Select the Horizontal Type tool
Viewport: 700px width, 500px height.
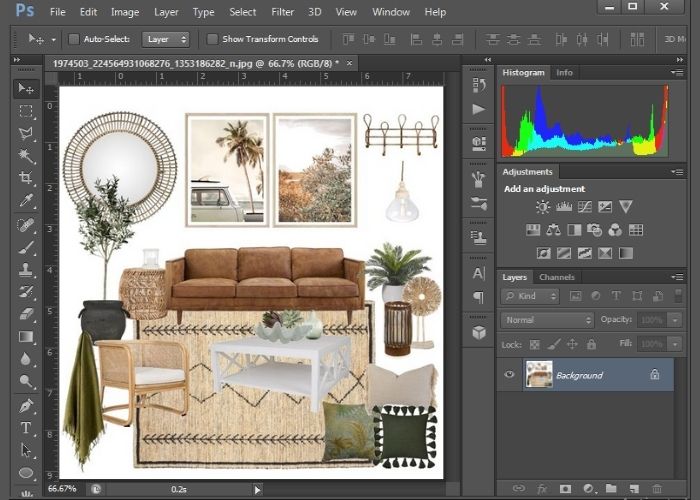(x=26, y=428)
